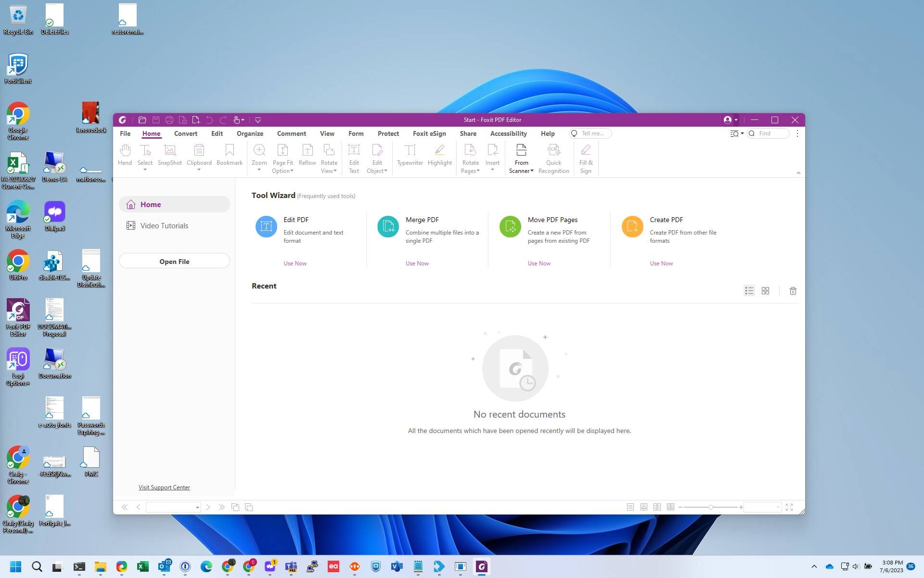Image resolution: width=924 pixels, height=578 pixels.
Task: Switch to the Organize tab
Action: (250, 133)
